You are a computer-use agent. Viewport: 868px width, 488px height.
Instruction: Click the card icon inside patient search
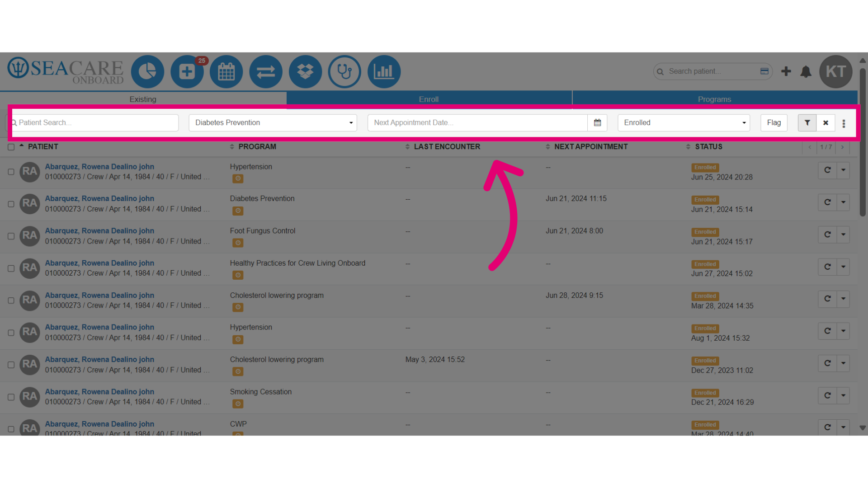point(764,71)
